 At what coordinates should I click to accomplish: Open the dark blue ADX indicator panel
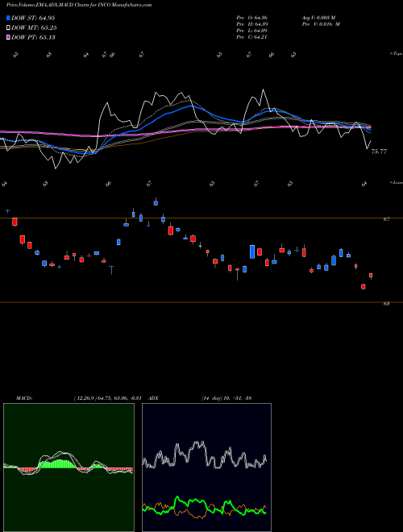(206, 468)
